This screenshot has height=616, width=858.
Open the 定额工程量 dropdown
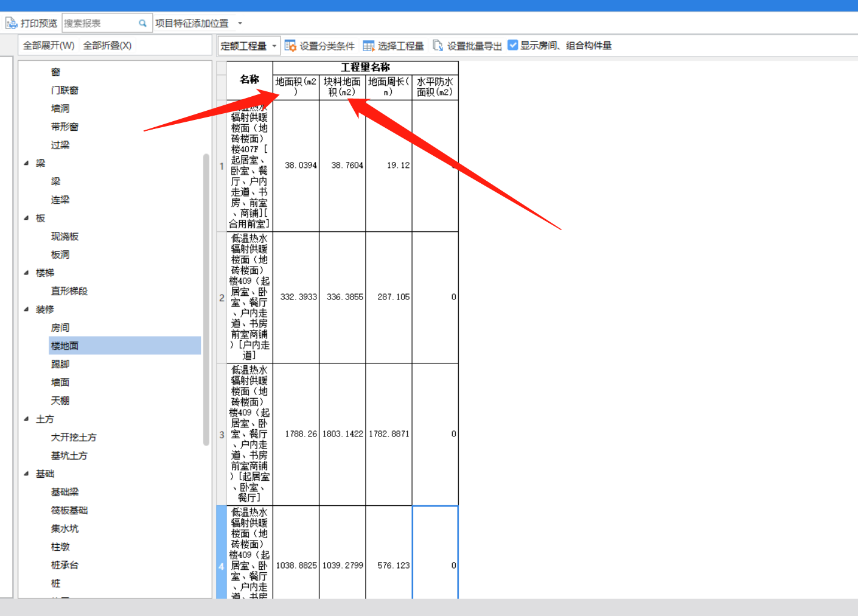pos(249,46)
